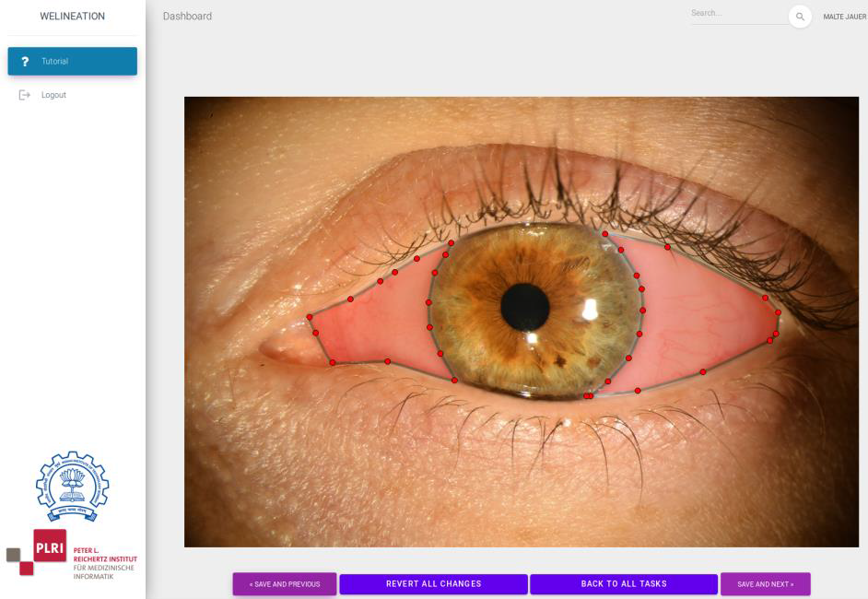The width and height of the screenshot is (868, 599).
Task: Click Revert All Changes button
Action: coord(433,584)
